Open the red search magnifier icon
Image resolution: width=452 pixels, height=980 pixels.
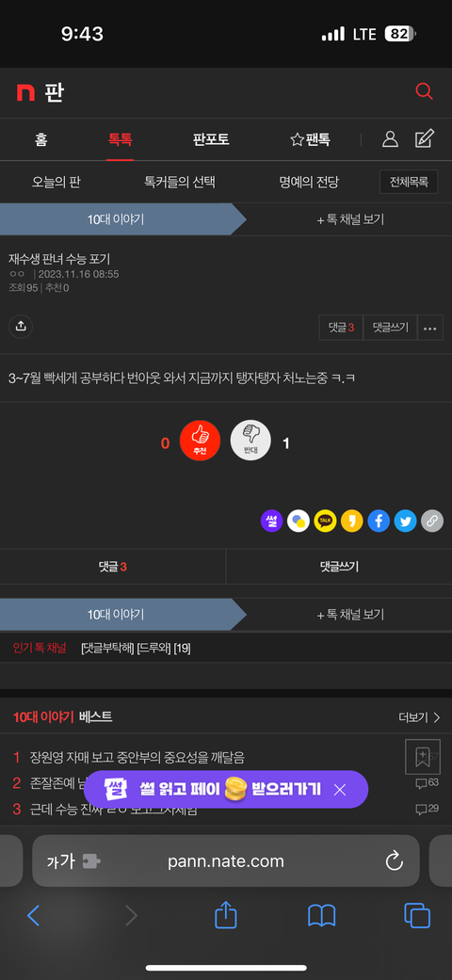[424, 92]
